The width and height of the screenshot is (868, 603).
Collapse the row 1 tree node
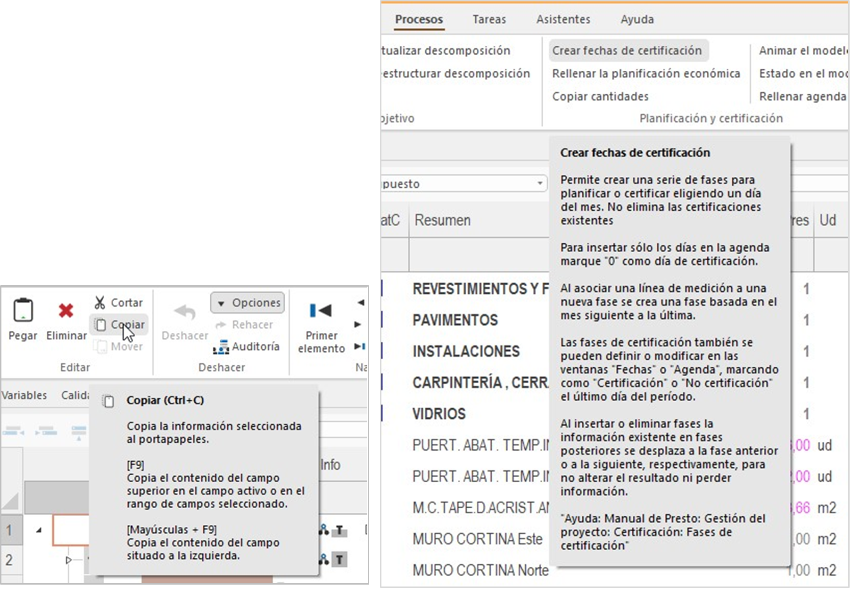coord(39,530)
